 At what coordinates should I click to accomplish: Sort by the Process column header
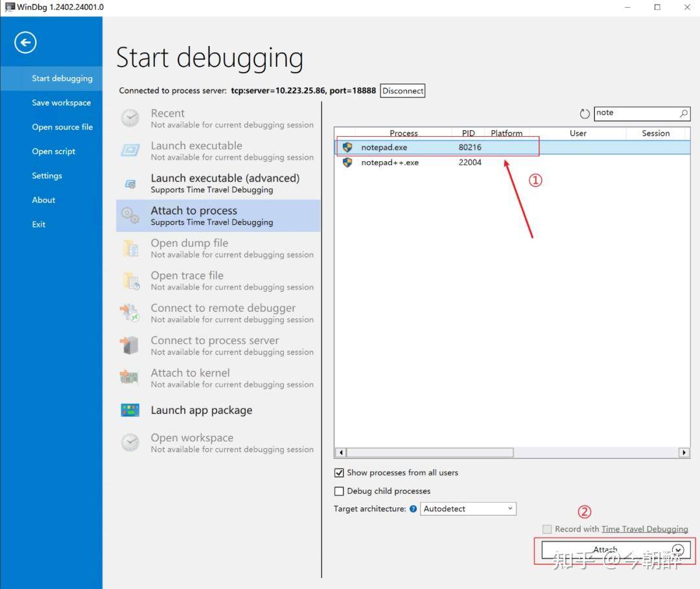pyautogui.click(x=403, y=133)
